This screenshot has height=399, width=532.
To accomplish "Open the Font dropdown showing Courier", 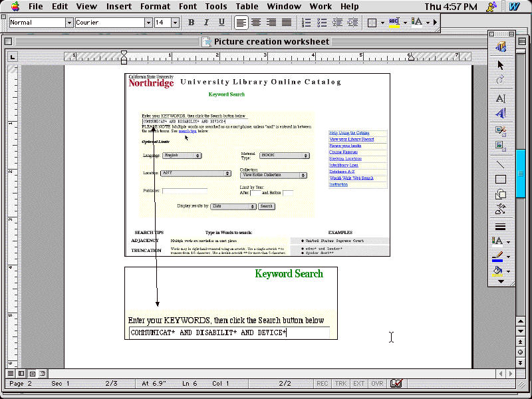I will (x=148, y=23).
